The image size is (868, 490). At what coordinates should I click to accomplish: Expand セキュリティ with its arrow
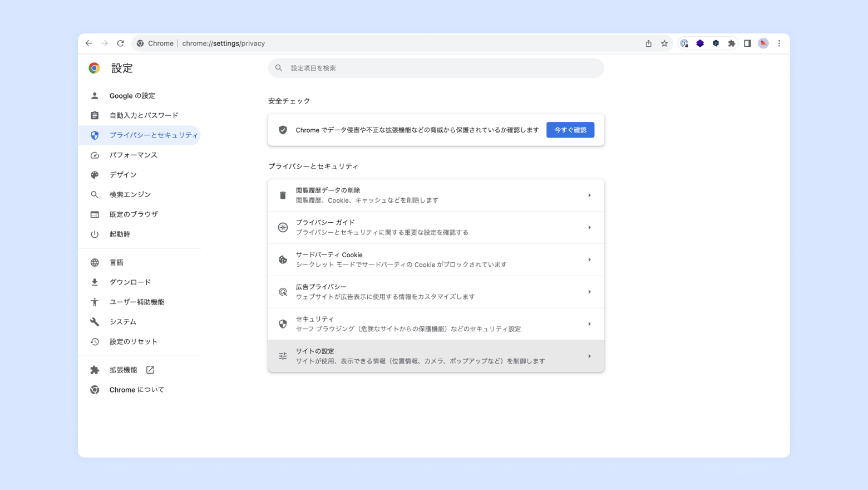pyautogui.click(x=589, y=324)
